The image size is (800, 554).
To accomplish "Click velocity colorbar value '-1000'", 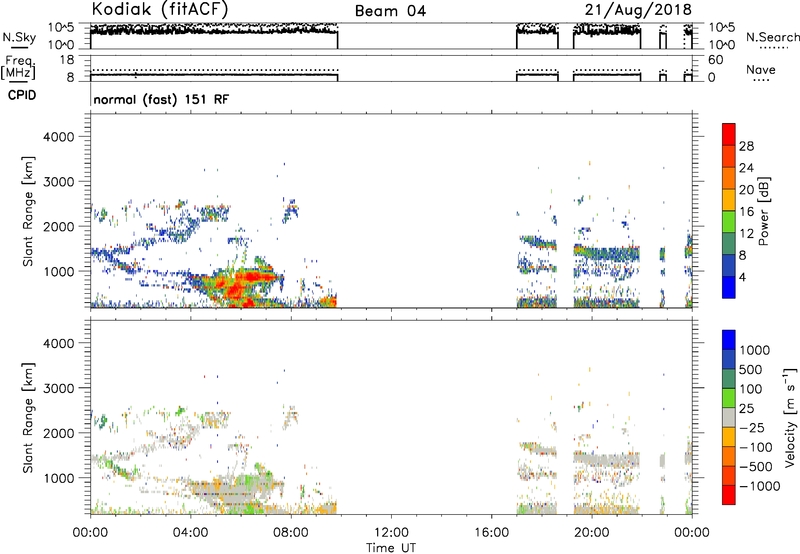I will click(760, 486).
